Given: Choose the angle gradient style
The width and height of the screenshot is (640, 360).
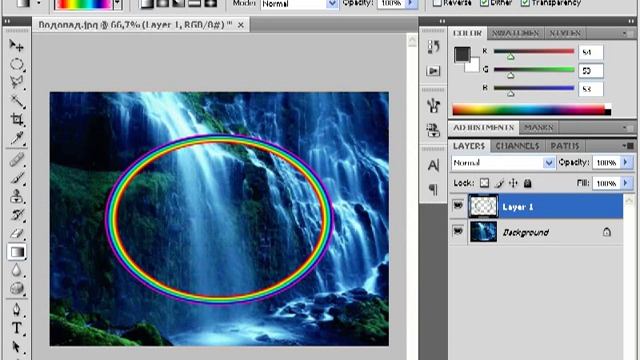Looking at the screenshot, I should (178, 3).
